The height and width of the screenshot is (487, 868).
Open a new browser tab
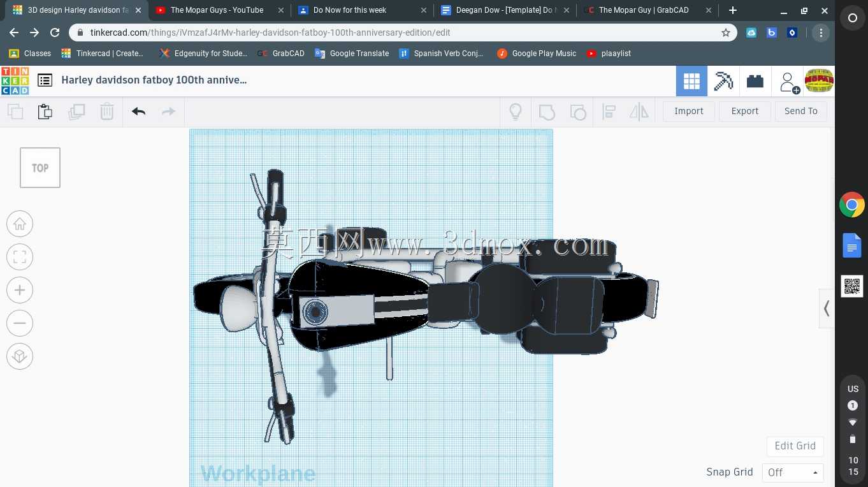pyautogui.click(x=733, y=10)
